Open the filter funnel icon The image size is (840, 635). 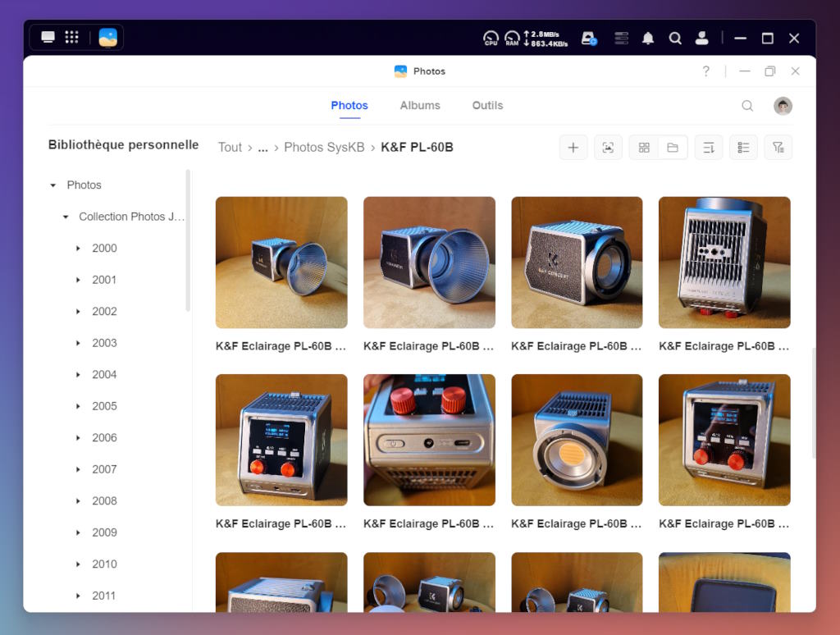click(778, 148)
